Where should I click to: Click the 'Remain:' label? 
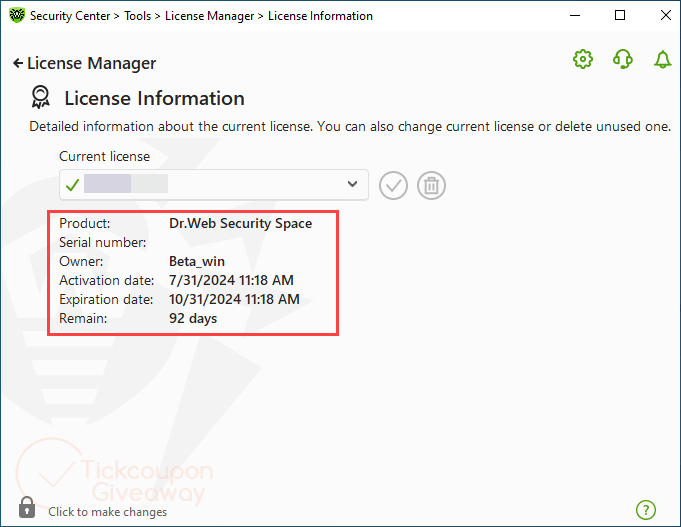coord(83,318)
